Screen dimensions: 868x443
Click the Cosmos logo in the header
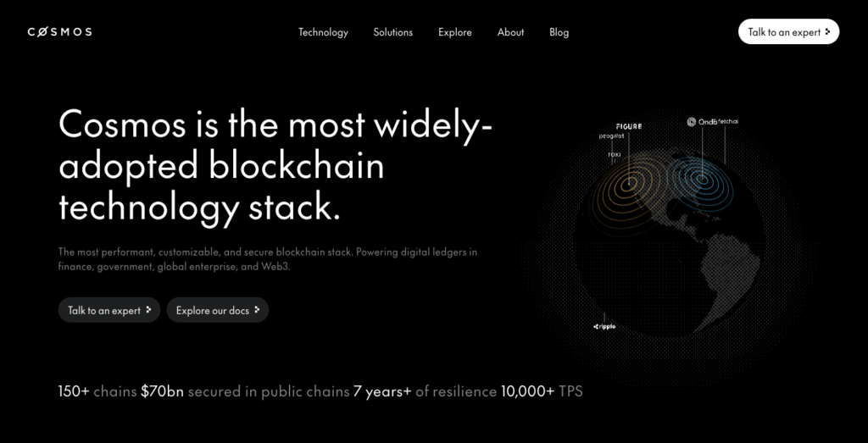point(59,32)
